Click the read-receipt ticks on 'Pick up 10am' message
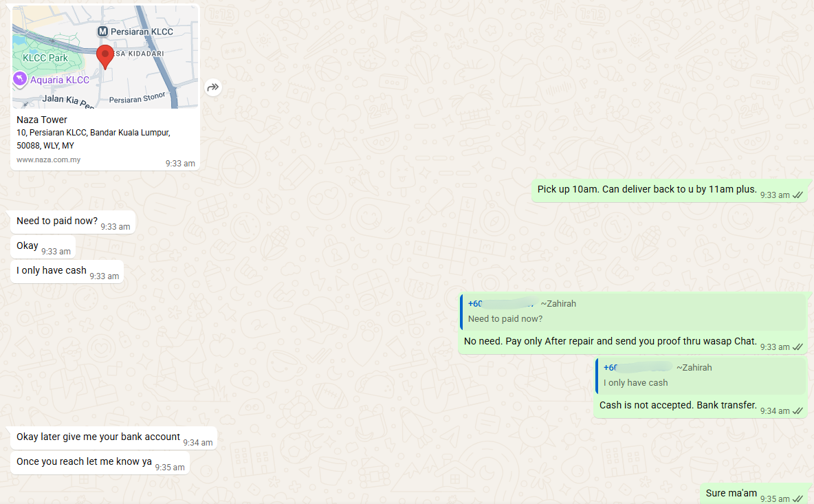814x504 pixels. pos(798,195)
